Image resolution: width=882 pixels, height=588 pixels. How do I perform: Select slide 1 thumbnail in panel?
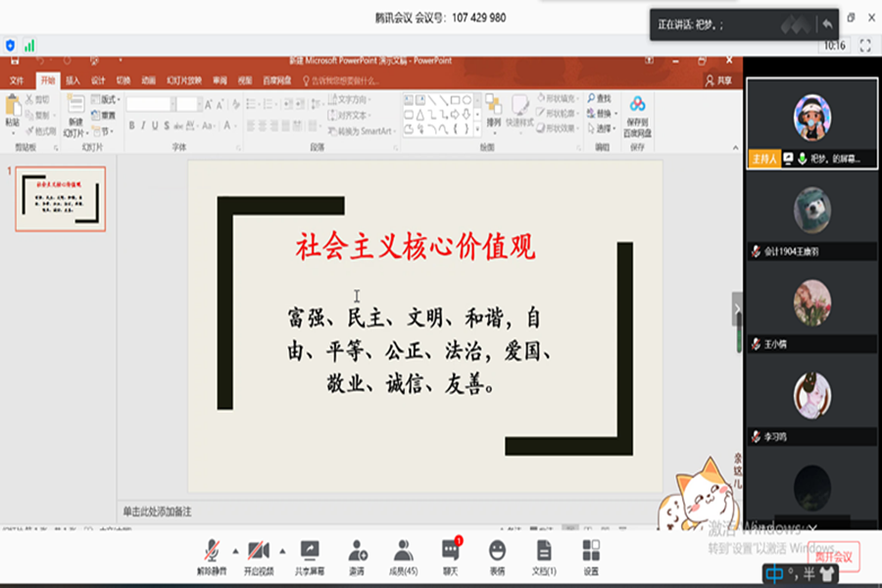60,199
